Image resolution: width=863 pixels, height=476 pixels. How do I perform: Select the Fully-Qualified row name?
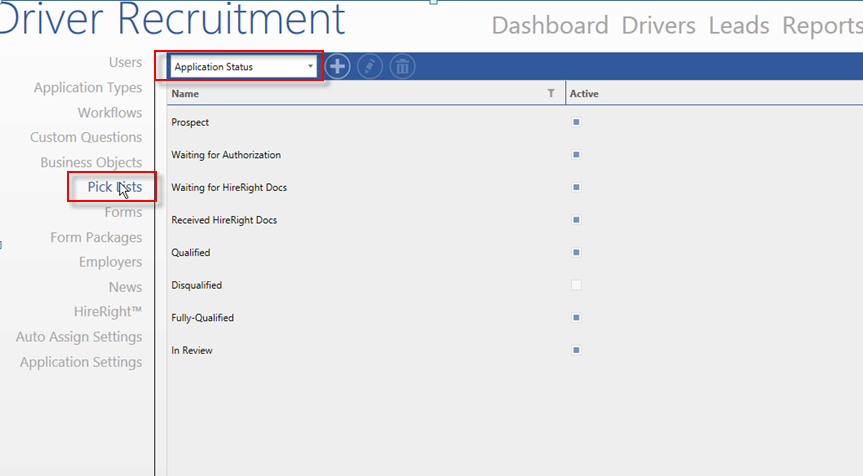click(x=203, y=318)
